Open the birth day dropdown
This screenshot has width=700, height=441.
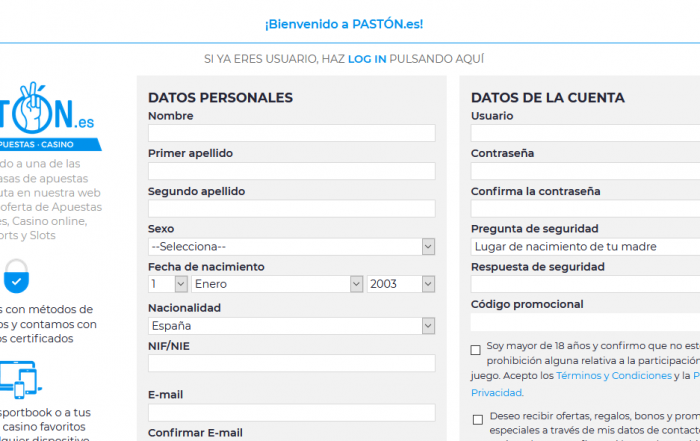point(168,284)
